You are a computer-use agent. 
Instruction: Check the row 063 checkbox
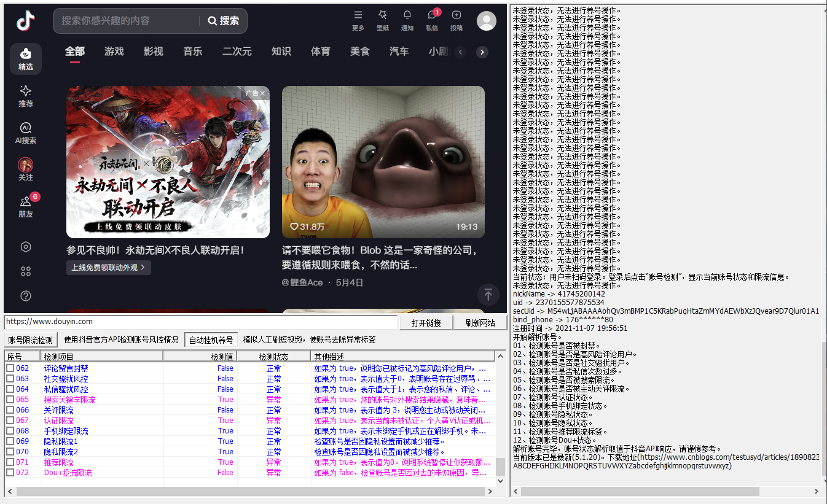(x=10, y=379)
